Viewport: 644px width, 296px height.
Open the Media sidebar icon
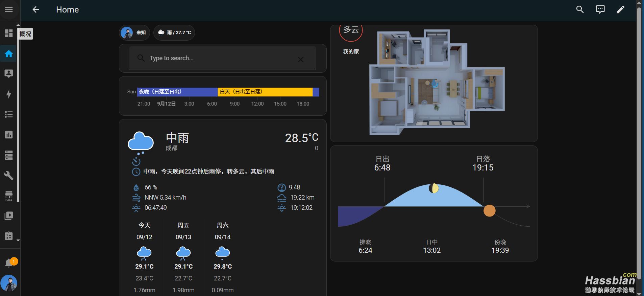[9, 216]
